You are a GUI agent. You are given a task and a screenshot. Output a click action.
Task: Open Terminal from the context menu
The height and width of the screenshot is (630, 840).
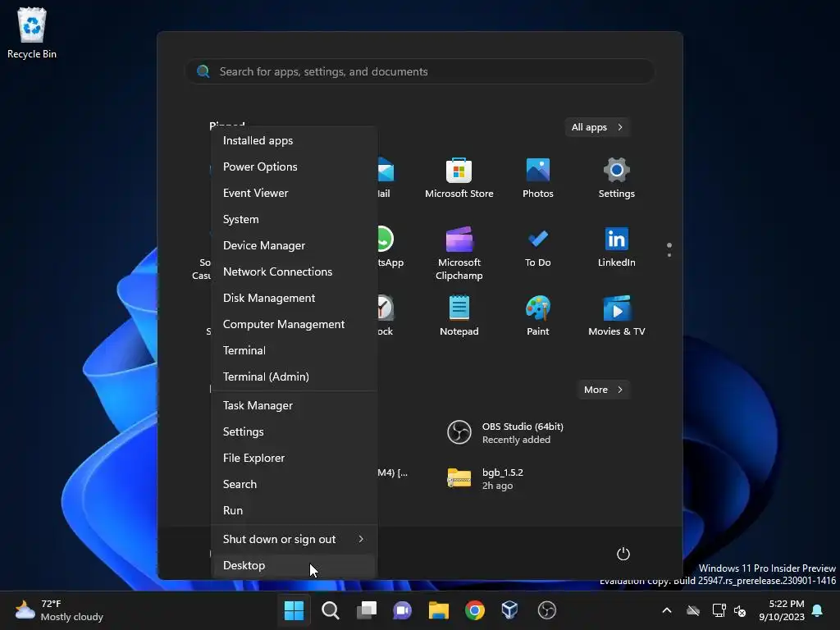click(x=294, y=350)
